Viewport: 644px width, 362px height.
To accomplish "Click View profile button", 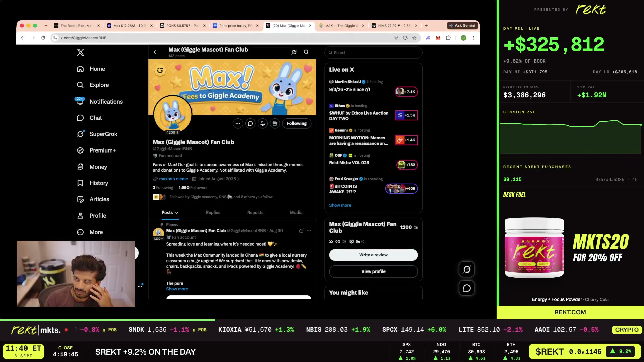I will [x=373, y=271].
